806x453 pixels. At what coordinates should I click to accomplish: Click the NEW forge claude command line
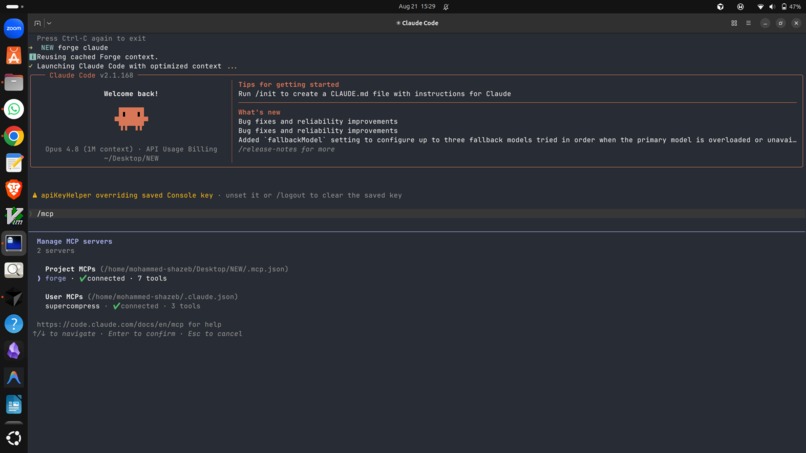(75, 47)
